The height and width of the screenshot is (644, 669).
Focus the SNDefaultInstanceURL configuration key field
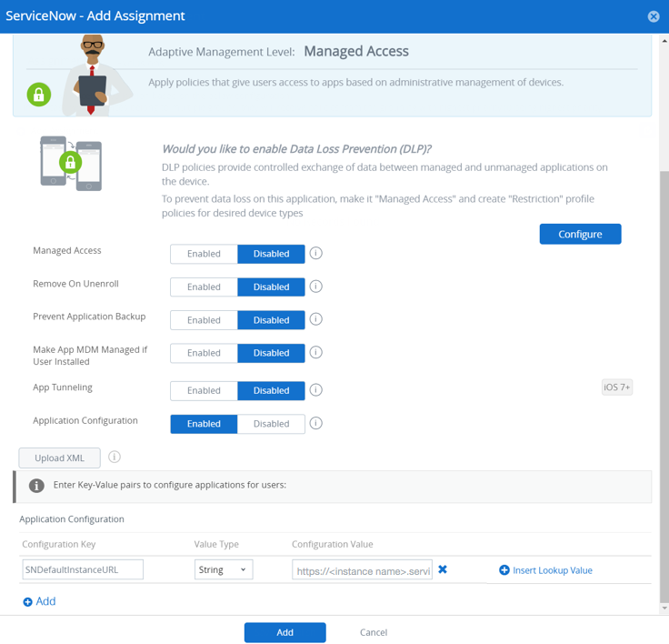[83, 569]
